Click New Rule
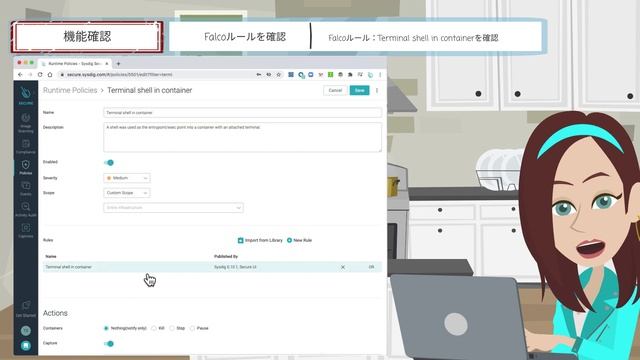 click(299, 240)
